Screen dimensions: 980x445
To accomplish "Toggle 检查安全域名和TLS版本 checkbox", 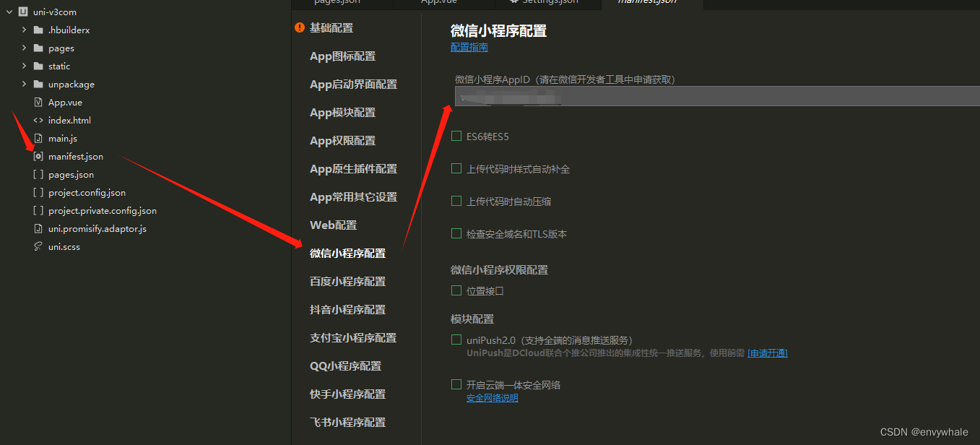I will pos(456,233).
